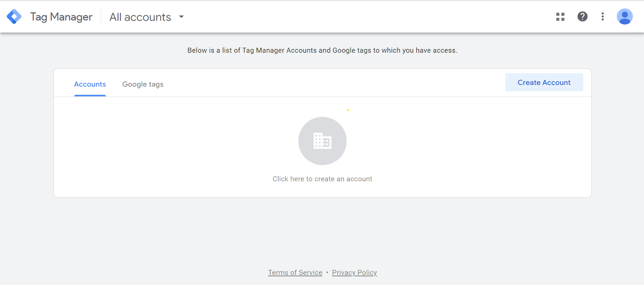
Task: Open the help question mark icon
Action: (x=582, y=16)
